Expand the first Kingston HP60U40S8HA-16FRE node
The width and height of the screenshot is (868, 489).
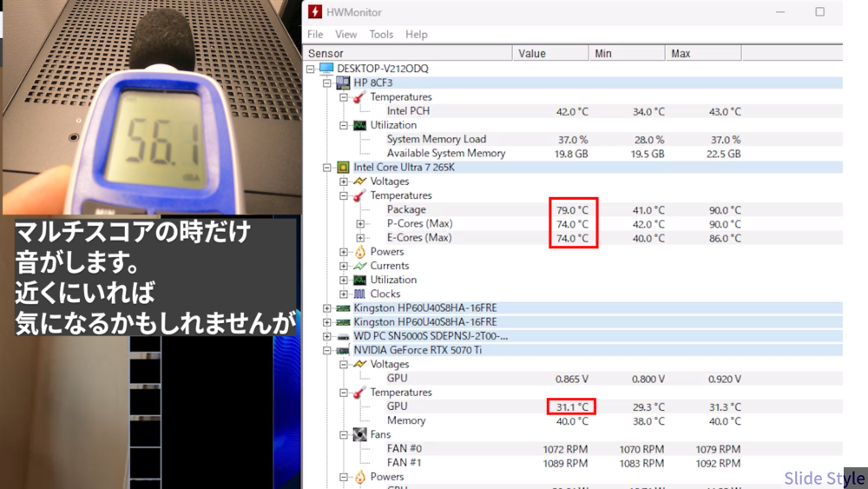pyautogui.click(x=327, y=308)
